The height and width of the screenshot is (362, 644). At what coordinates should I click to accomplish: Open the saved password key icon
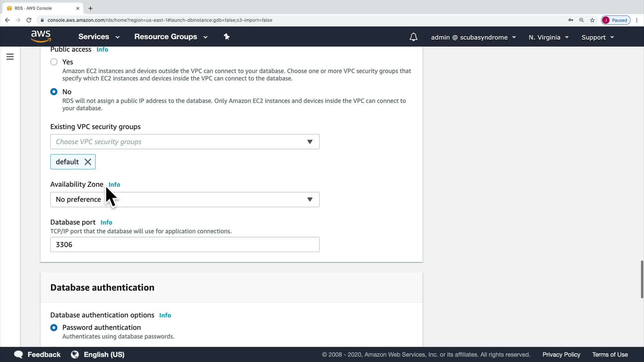coord(570,20)
